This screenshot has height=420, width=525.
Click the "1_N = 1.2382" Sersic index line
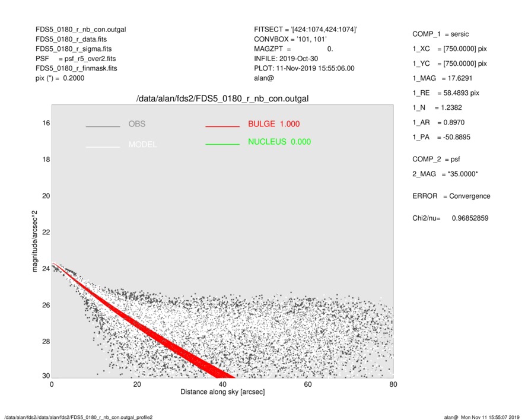[437, 108]
